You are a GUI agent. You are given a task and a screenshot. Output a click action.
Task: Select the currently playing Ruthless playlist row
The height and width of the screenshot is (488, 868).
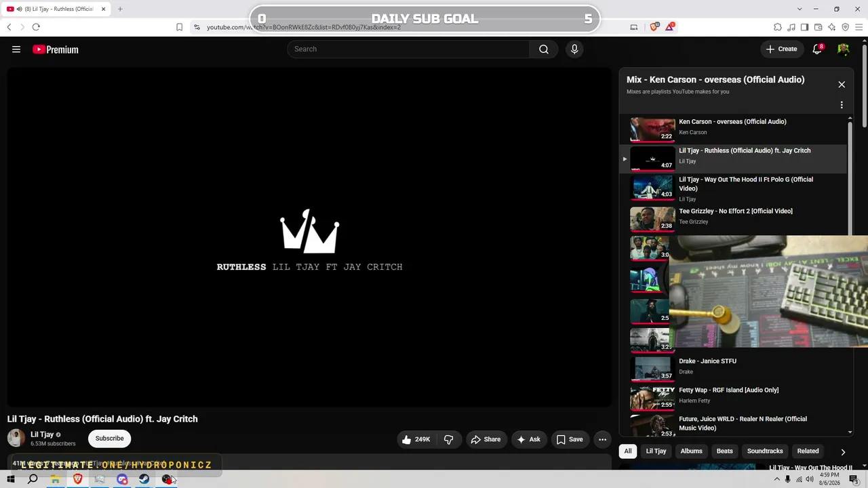point(733,159)
